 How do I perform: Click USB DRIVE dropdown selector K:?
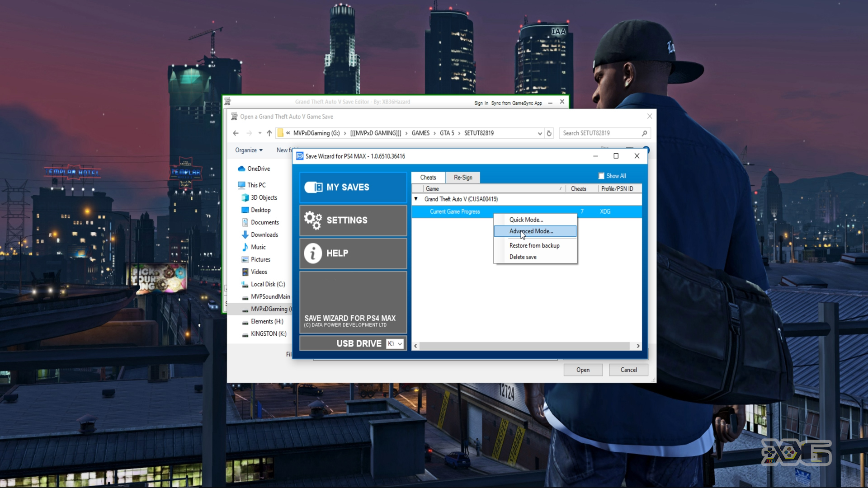[x=394, y=344]
